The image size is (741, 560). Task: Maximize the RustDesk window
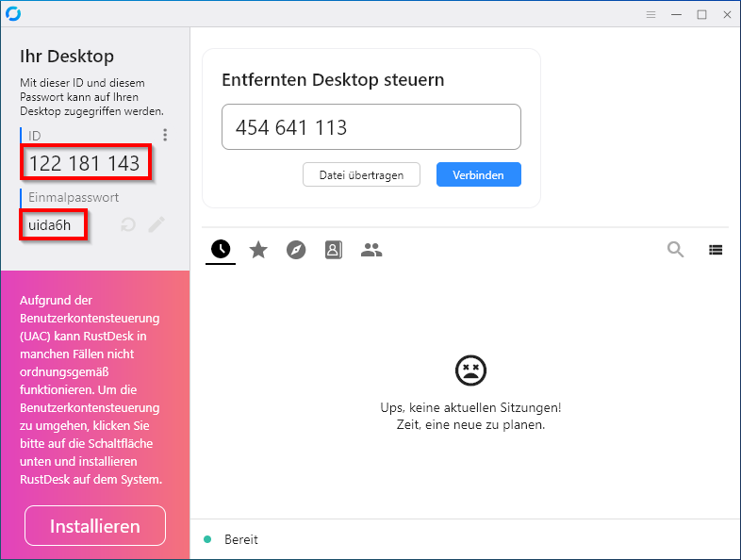point(701,15)
